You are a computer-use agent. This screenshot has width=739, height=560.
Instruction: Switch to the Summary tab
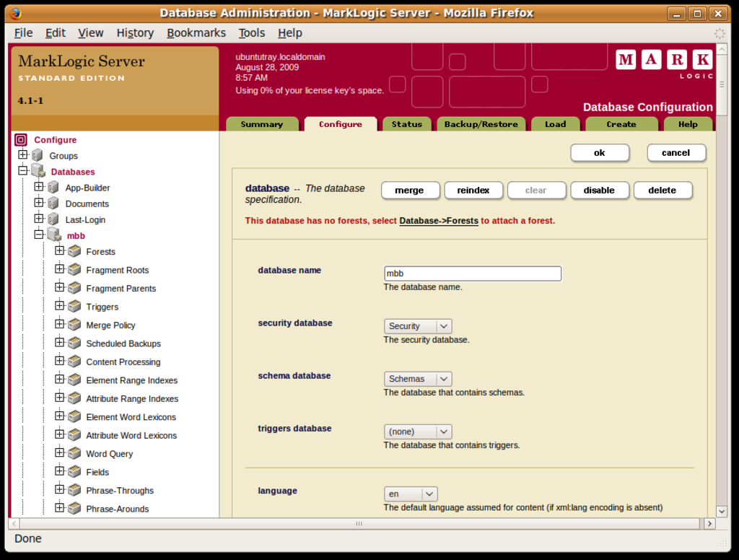262,124
